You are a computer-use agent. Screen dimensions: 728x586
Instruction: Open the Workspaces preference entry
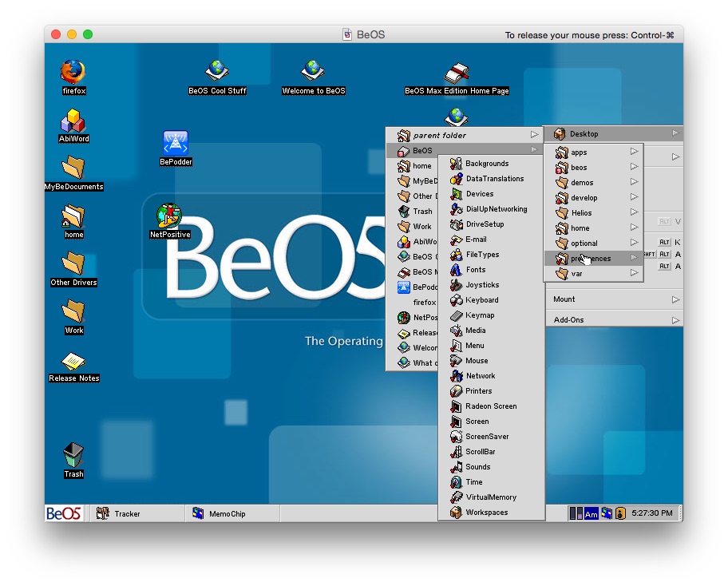coord(491,513)
